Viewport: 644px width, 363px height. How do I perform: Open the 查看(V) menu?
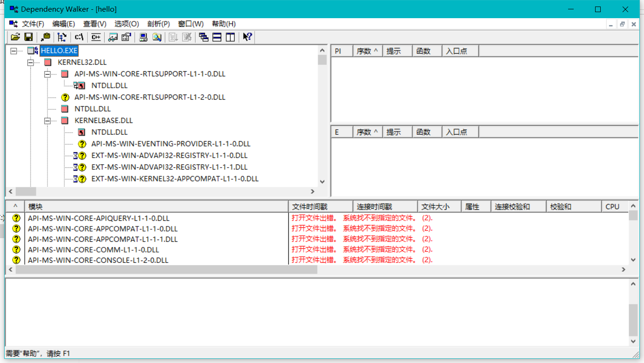click(x=95, y=24)
